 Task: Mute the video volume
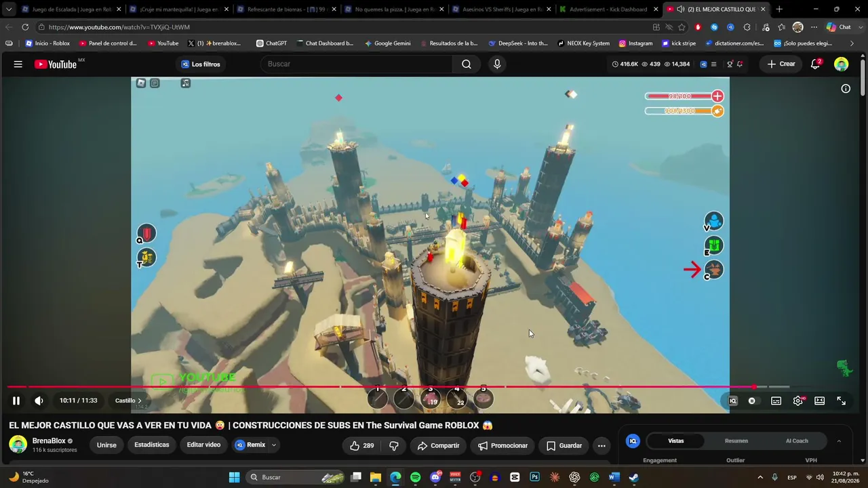pos(39,401)
